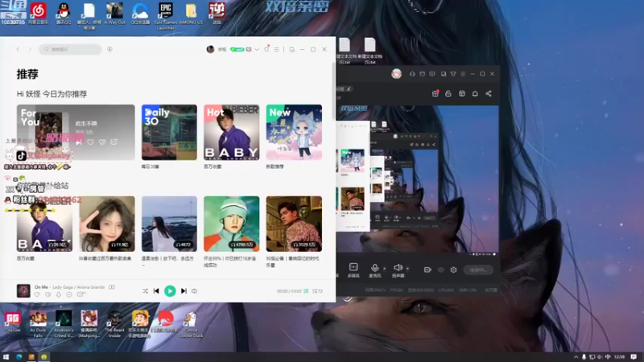Toggle the speaker output in streaming app
This screenshot has height=362, width=644.
[x=398, y=270]
